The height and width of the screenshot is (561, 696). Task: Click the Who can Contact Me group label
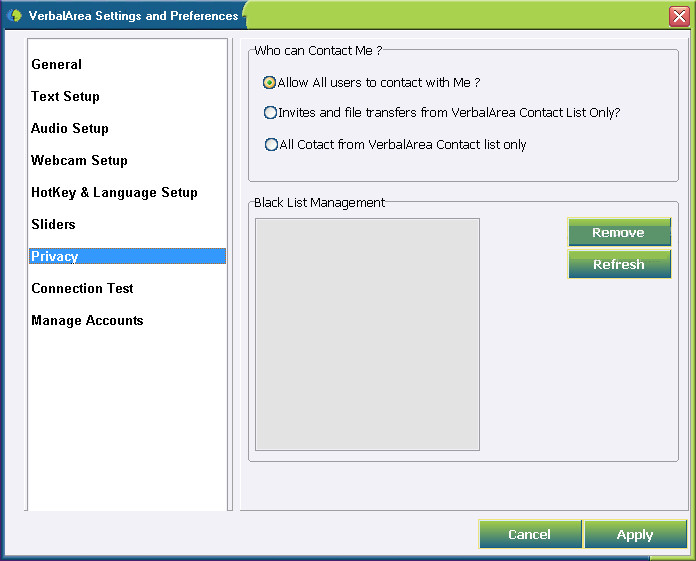pos(318,51)
